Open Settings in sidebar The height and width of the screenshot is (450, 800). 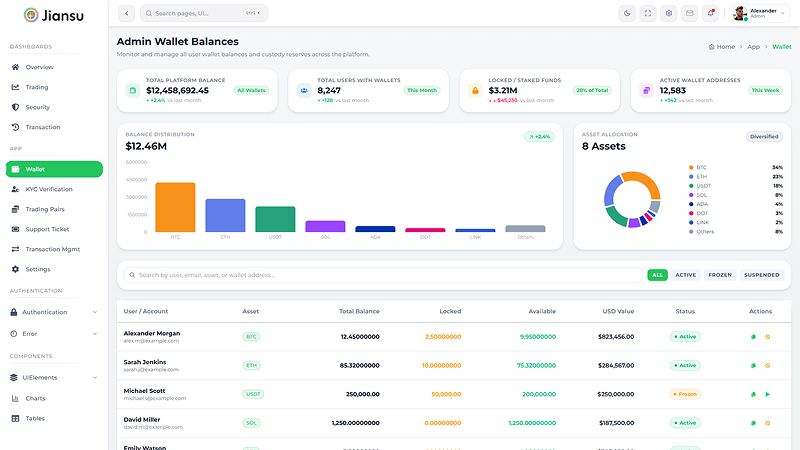pyautogui.click(x=54, y=269)
